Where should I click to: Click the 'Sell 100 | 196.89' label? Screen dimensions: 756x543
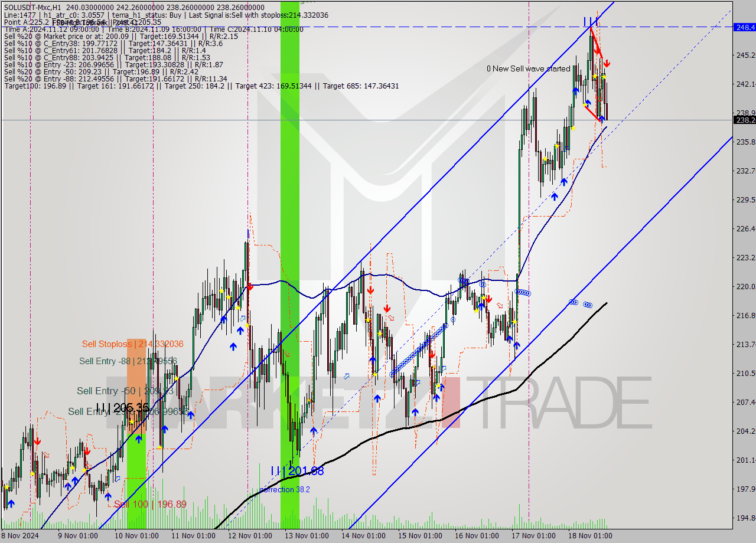pyautogui.click(x=150, y=504)
